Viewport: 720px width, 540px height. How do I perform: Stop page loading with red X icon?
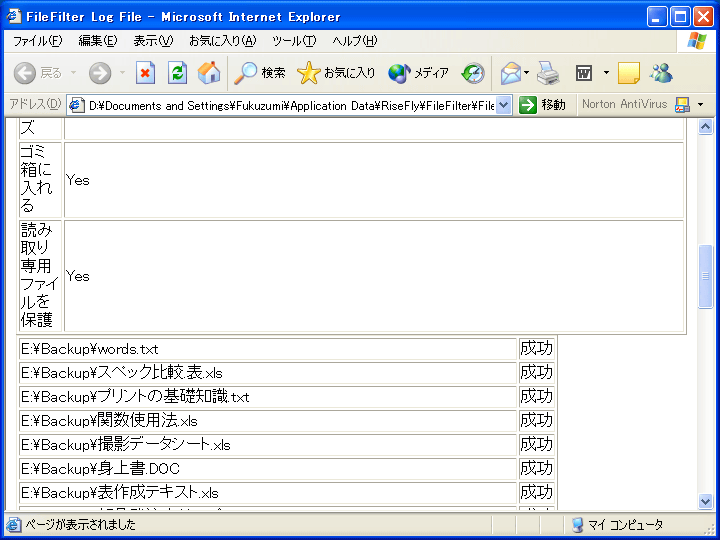146,73
